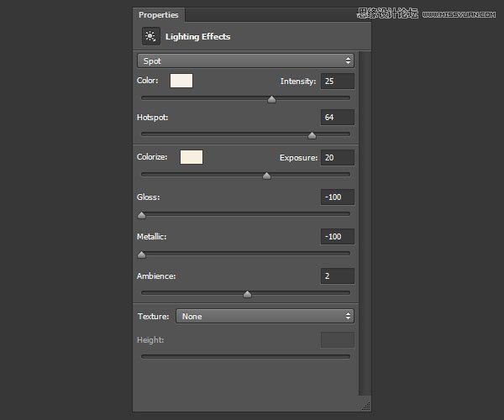Click the Ambience slider handle

coord(247,294)
